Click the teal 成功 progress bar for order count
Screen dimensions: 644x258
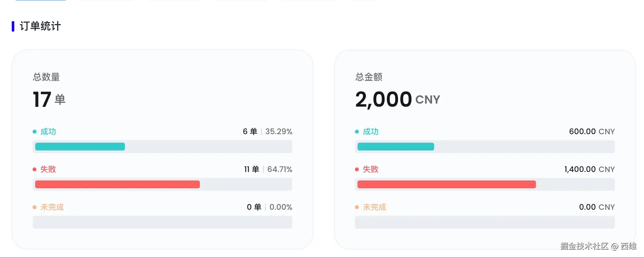coord(80,147)
